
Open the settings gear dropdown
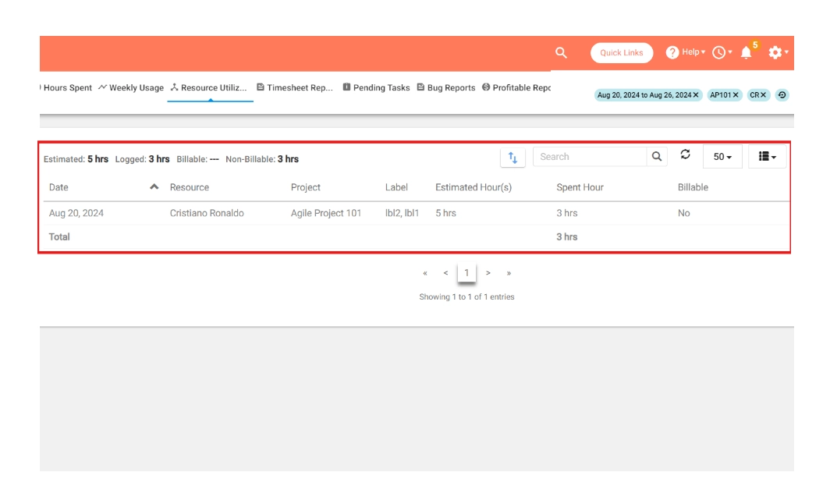[778, 53]
